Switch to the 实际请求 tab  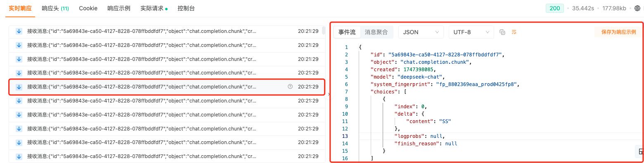pyautogui.click(x=154, y=8)
